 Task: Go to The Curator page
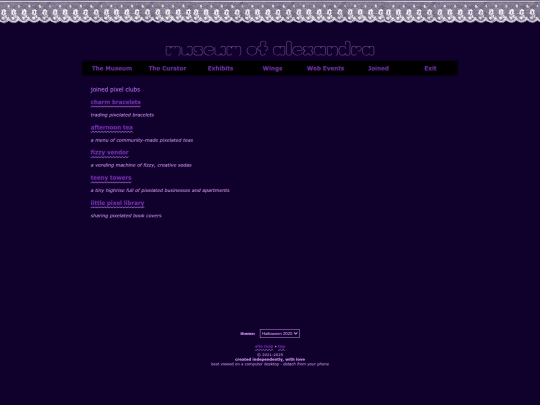point(167,68)
